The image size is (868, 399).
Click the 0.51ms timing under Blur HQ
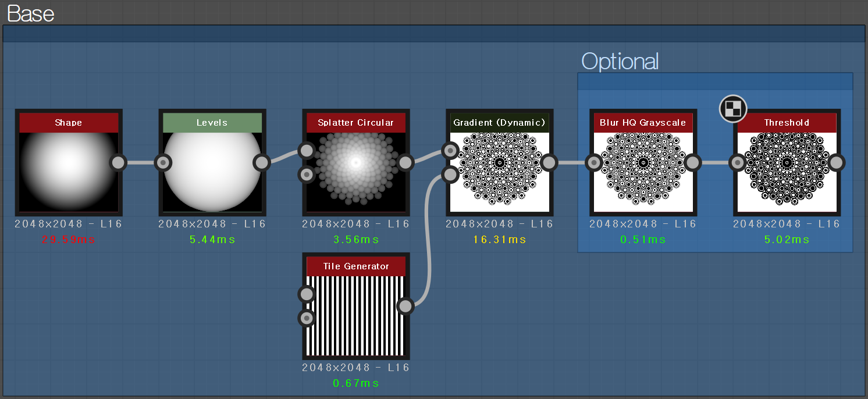coord(643,239)
